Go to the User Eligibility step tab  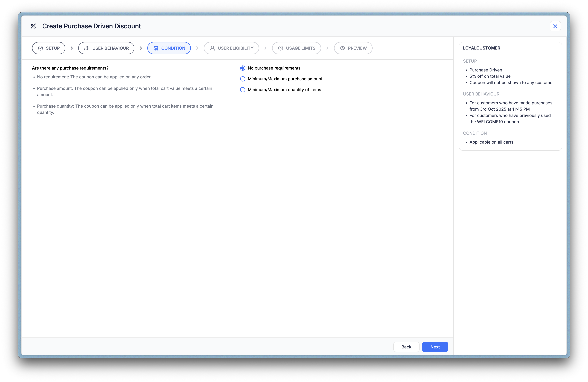231,48
